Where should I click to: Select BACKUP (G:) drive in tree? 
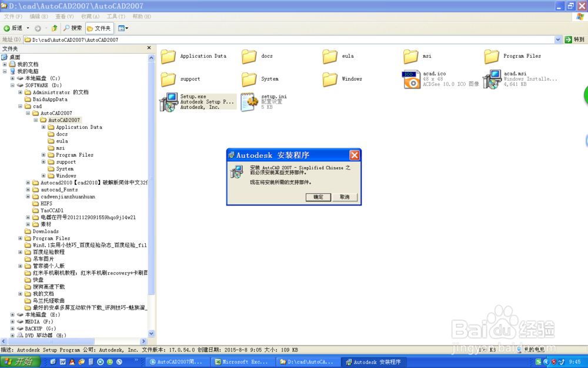click(x=41, y=329)
